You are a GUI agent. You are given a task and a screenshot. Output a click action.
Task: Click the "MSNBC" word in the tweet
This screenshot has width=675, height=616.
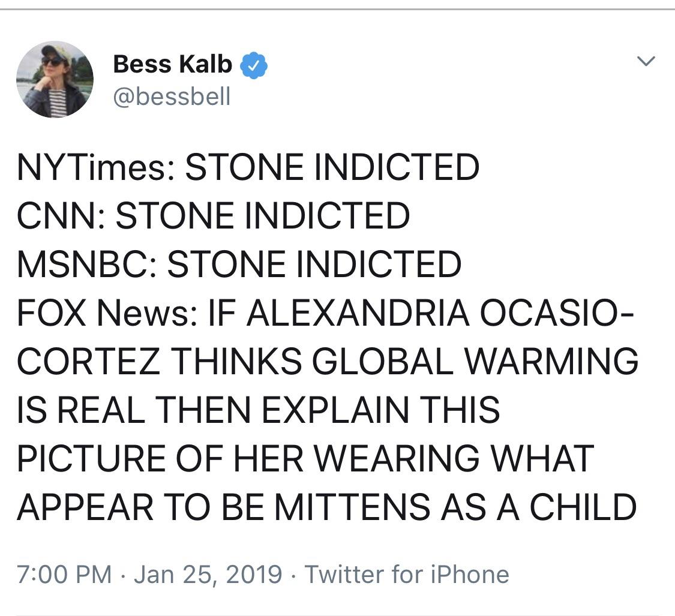(x=84, y=265)
